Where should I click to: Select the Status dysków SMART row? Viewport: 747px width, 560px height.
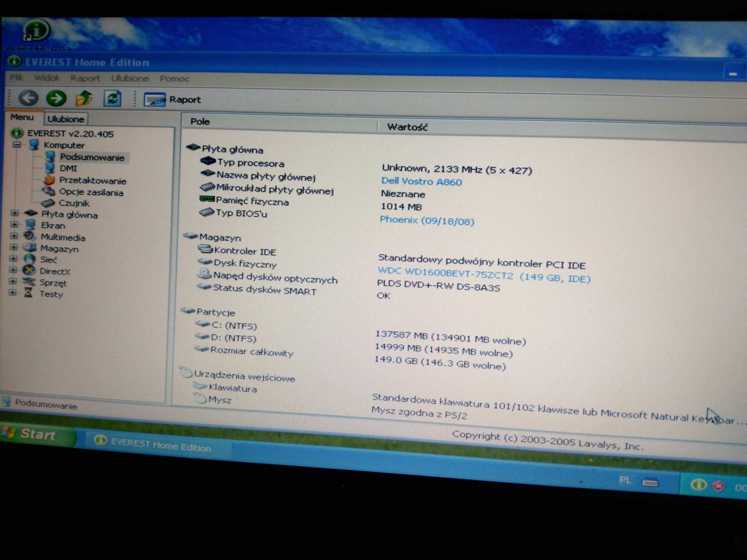tap(264, 290)
